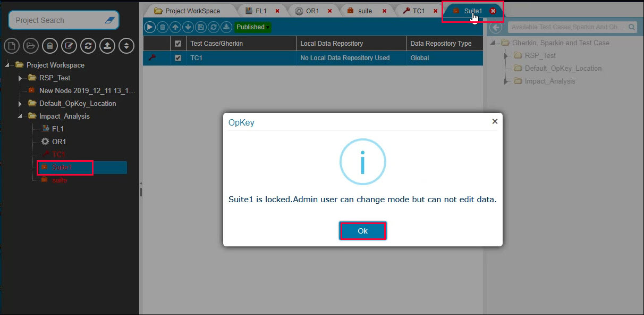
Task: Open the Published mode dropdown
Action: click(252, 27)
